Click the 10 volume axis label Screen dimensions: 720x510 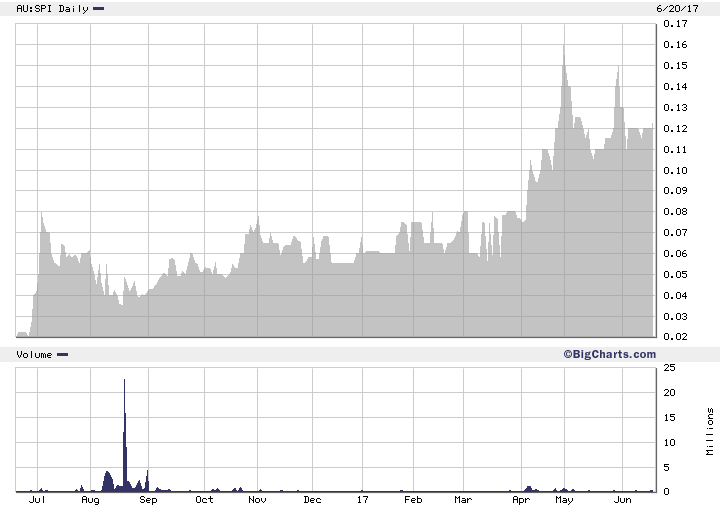[x=669, y=443]
